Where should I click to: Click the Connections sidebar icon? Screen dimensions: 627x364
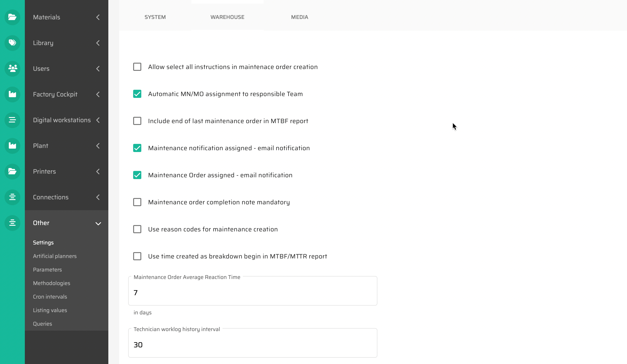tap(12, 197)
